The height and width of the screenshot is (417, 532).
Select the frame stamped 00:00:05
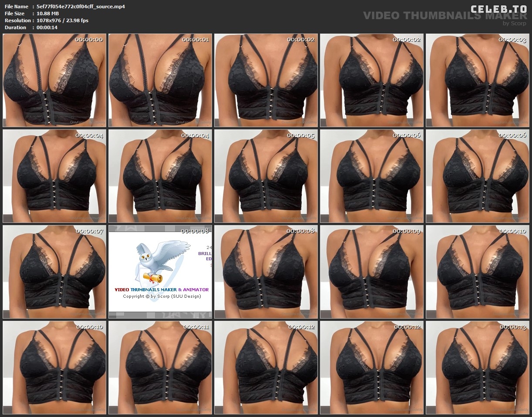pyautogui.click(x=266, y=176)
